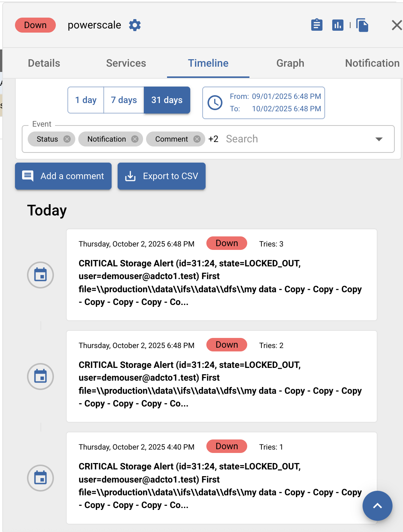Select the 1 day time range
This screenshot has height=532, width=403.
click(x=86, y=100)
